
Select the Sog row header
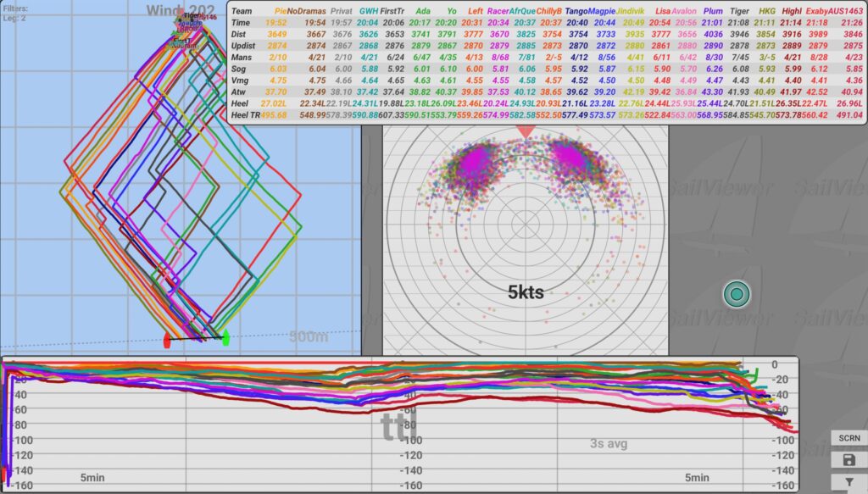pyautogui.click(x=238, y=69)
